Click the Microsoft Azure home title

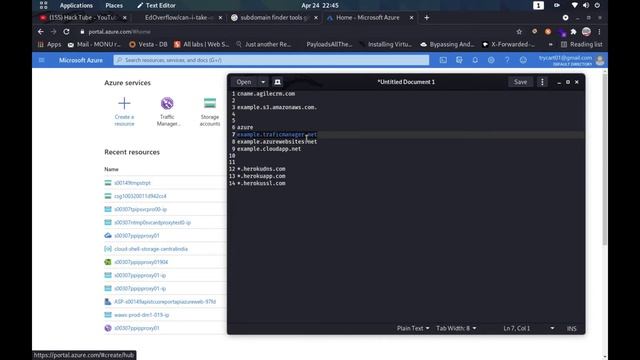click(81, 60)
